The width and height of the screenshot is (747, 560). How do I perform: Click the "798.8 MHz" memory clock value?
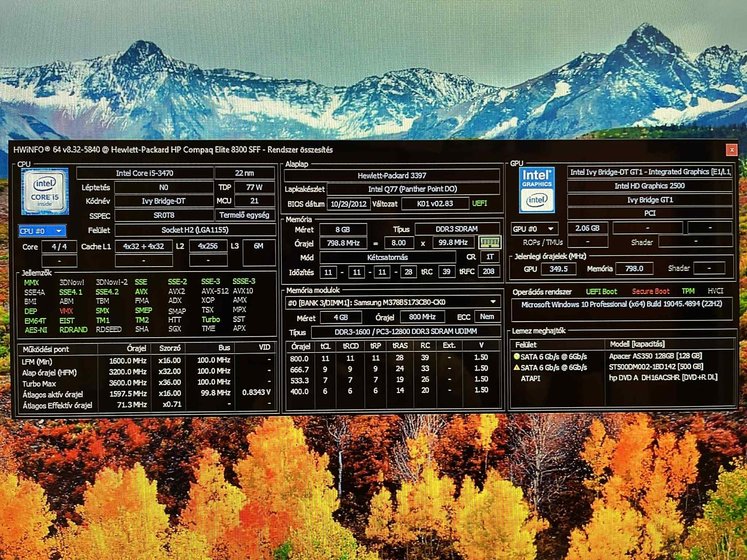(343, 243)
